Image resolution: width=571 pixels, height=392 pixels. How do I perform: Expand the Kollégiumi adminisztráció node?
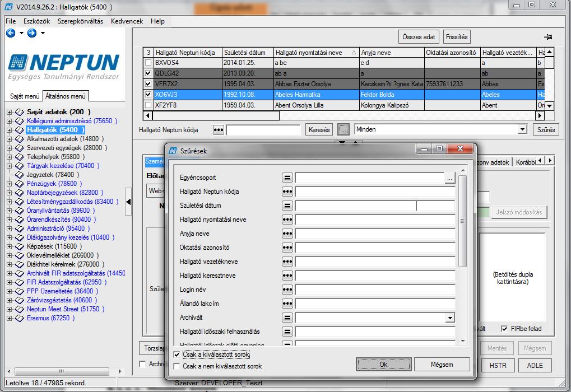(x=9, y=121)
